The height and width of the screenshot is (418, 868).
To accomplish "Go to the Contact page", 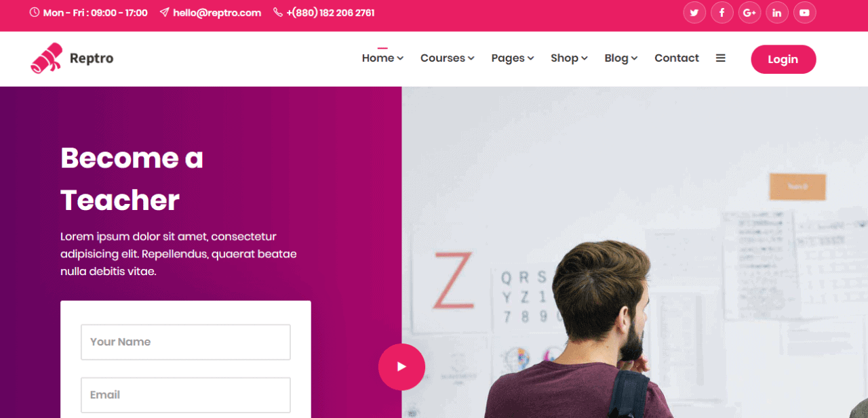I will point(677,58).
